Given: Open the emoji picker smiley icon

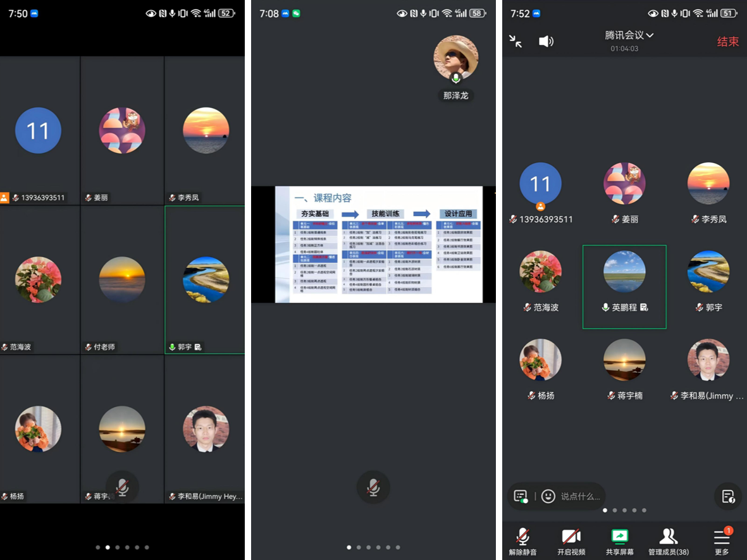Looking at the screenshot, I should coord(548,496).
